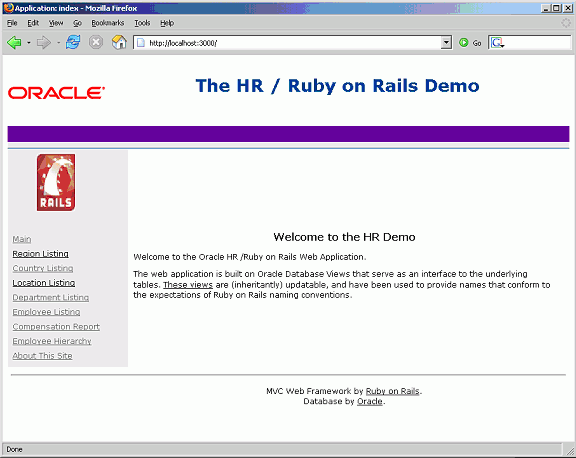This screenshot has width=576, height=458.
Task: Click the URL address field
Action: 292,43
